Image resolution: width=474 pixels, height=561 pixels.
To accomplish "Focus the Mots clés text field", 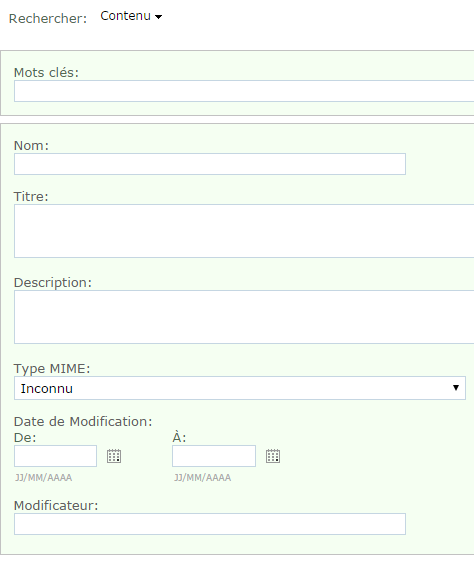I will (244, 91).
